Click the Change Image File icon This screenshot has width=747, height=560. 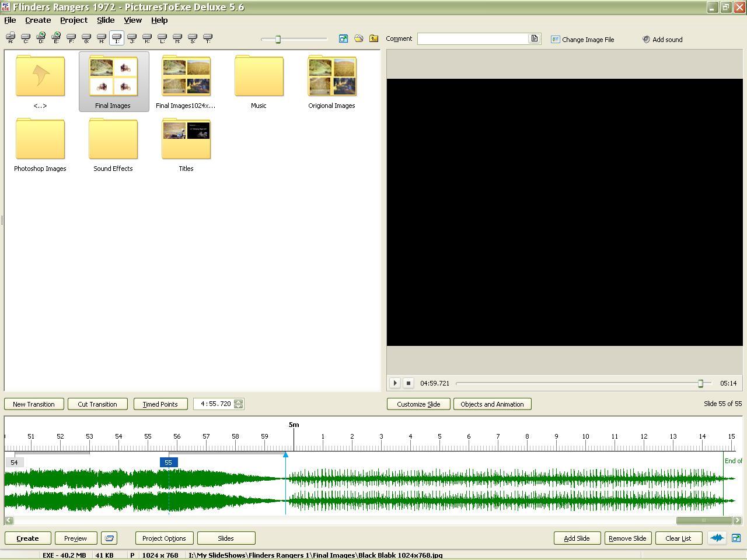[x=556, y=40]
